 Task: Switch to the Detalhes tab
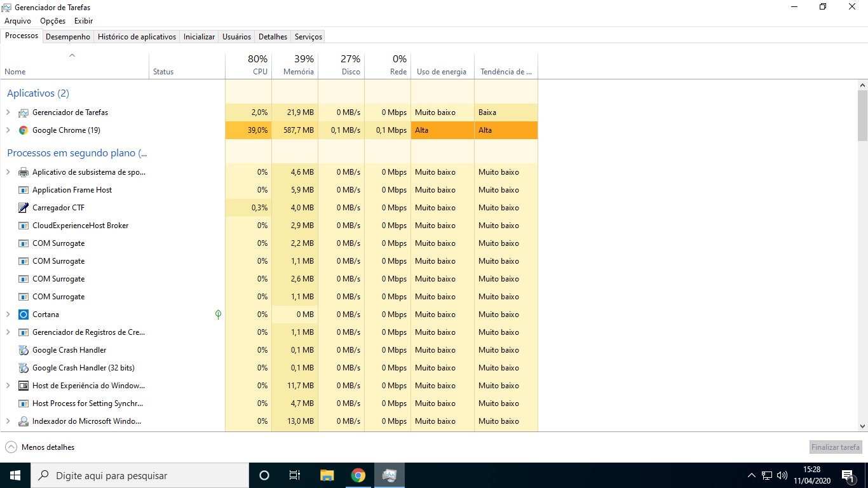coord(273,37)
